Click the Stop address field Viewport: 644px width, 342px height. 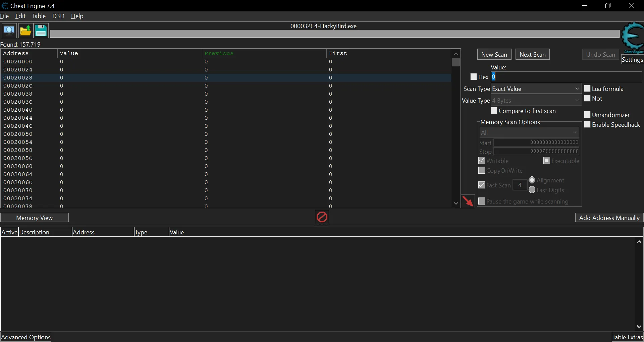pyautogui.click(x=537, y=151)
